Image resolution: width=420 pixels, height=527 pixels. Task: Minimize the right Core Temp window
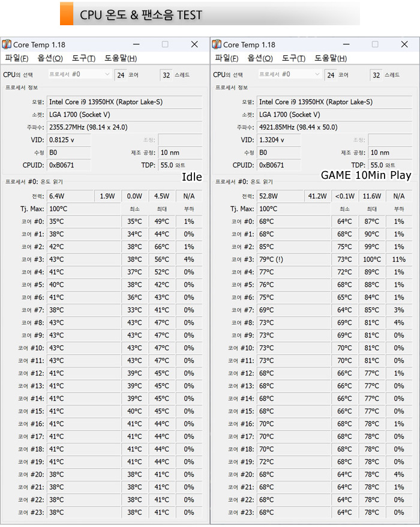pyautogui.click(x=346, y=44)
